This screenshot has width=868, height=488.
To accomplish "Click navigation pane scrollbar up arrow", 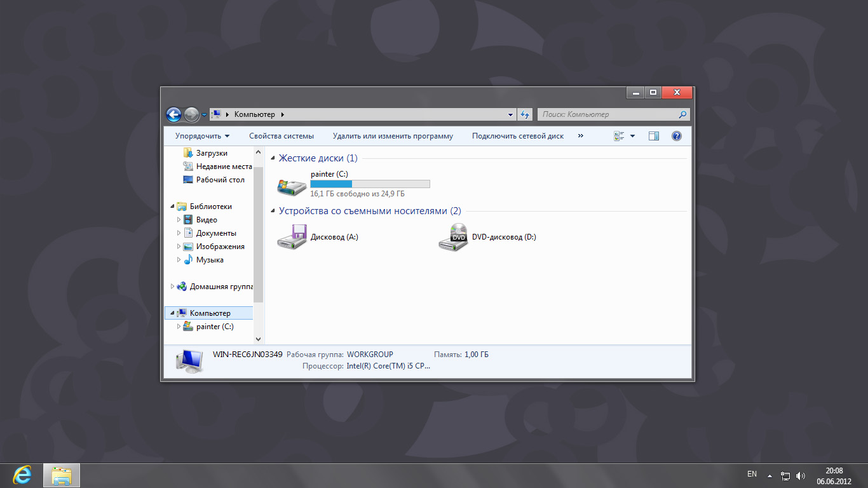I will pyautogui.click(x=258, y=152).
